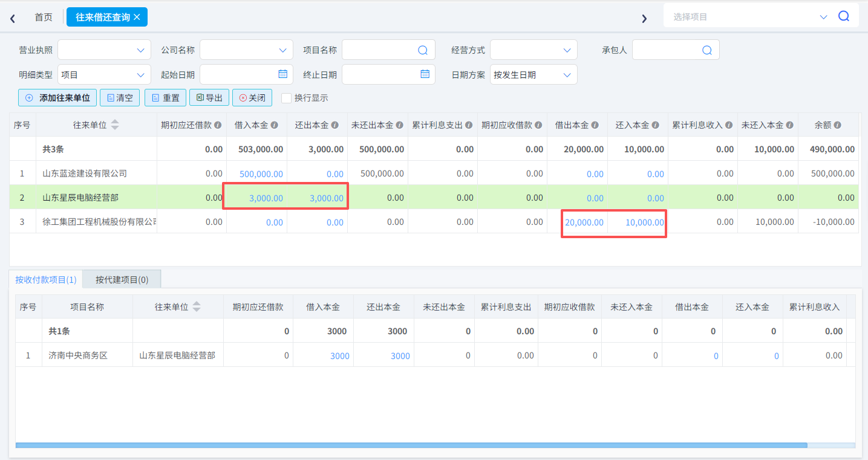Open 500,000.00 借入本金 link for 山东蓝途建设
This screenshot has width=868, height=460.
tap(261, 173)
